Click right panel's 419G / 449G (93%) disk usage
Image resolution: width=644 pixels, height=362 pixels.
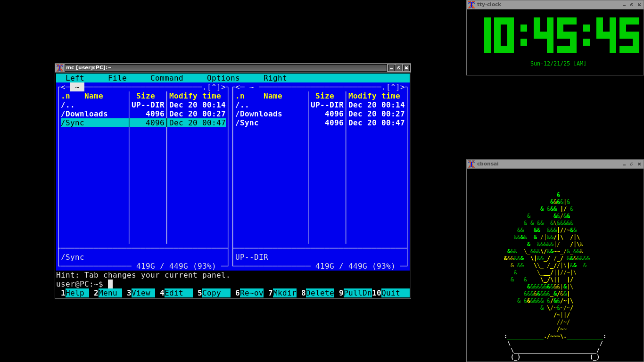coord(355,266)
